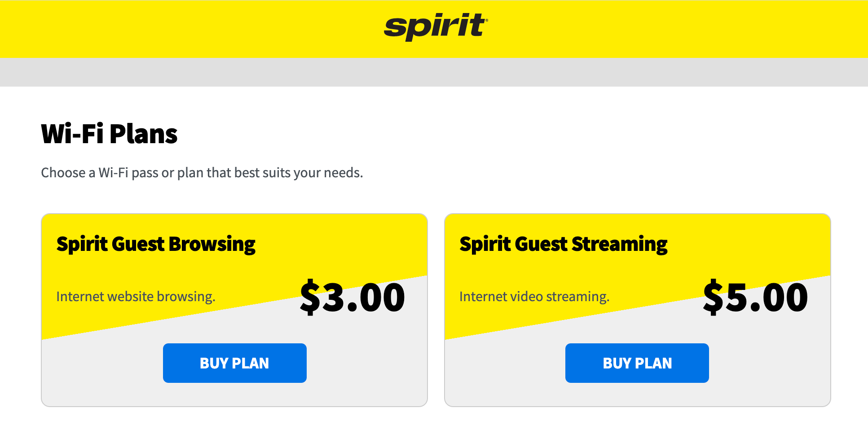Screen dimensions: 868x434
Task: Click the registered trademark symbol beside logo
Action: pos(487,20)
